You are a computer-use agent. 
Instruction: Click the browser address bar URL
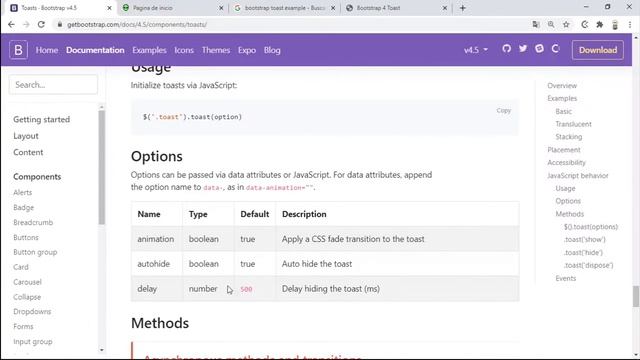[137, 24]
